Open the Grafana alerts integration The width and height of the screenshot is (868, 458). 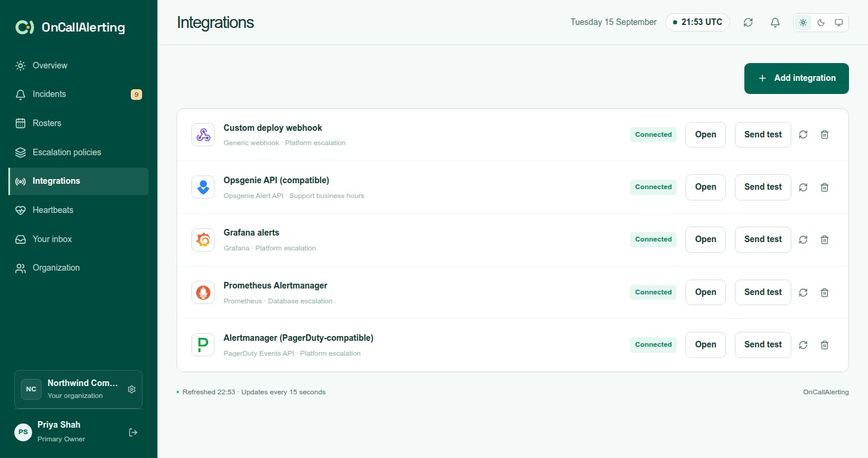(706, 239)
